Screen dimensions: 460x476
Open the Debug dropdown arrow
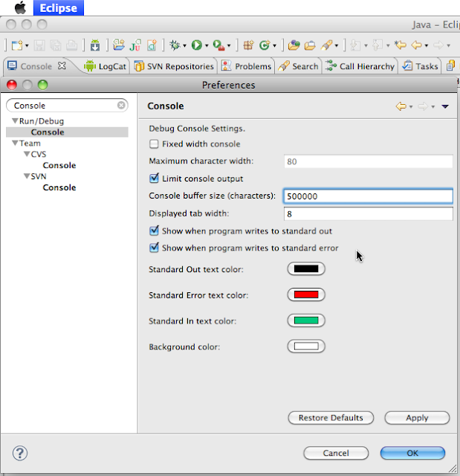[x=184, y=46]
